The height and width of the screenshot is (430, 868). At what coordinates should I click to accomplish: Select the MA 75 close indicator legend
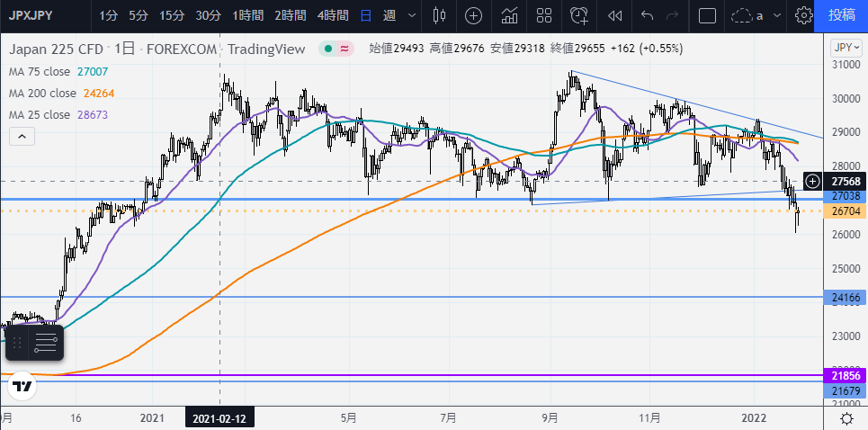(x=40, y=71)
